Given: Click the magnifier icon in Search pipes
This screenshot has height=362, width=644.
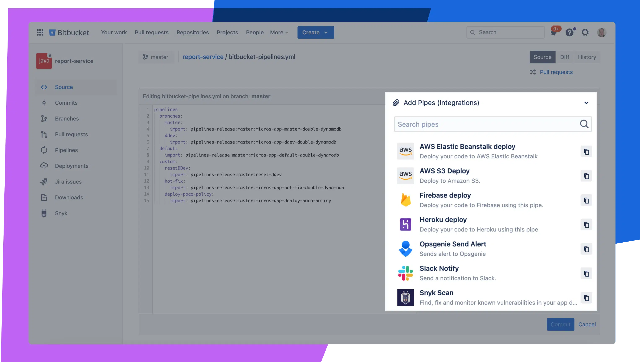Looking at the screenshot, I should coord(584,124).
